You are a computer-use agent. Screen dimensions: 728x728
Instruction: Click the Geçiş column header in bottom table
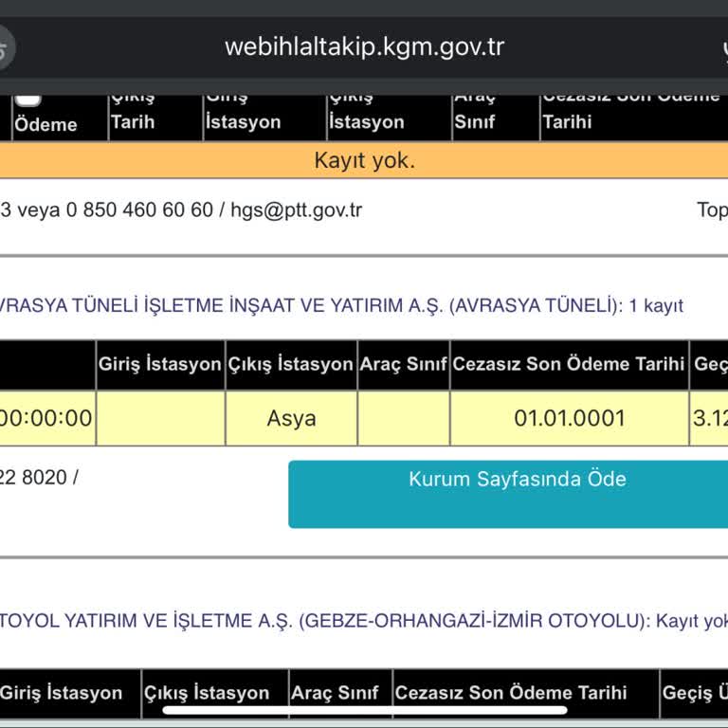[x=694, y=693]
